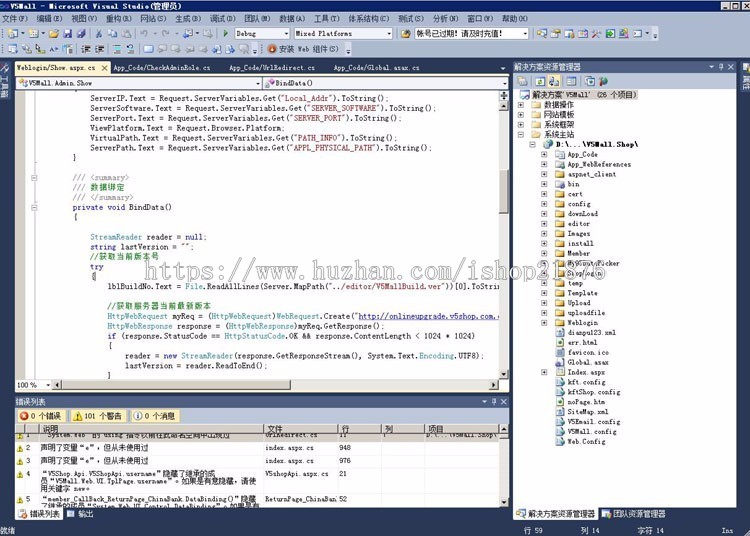The height and width of the screenshot is (536, 750).
Task: Decrease line indent toolbar icon
Action: tap(86, 49)
